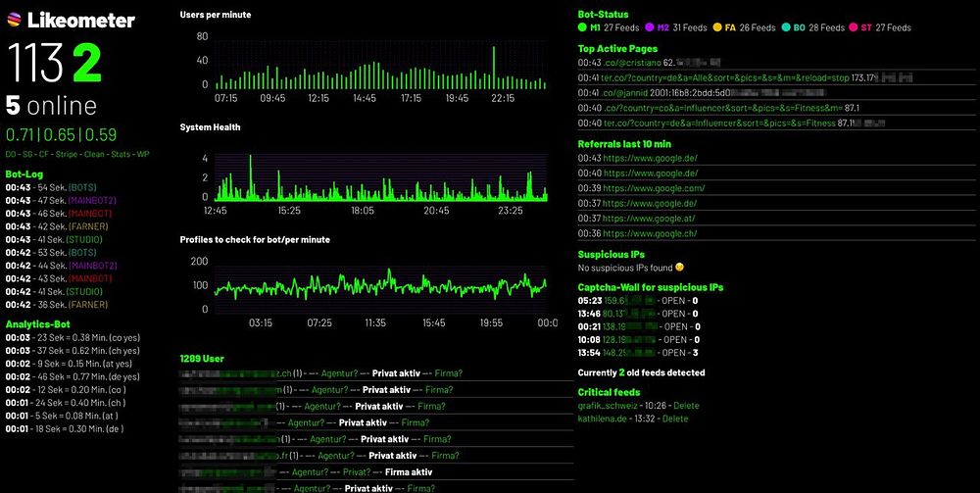This screenshot has width=980, height=493.
Task: Click the Currently 2 old feeds detected text
Action: coord(641,373)
